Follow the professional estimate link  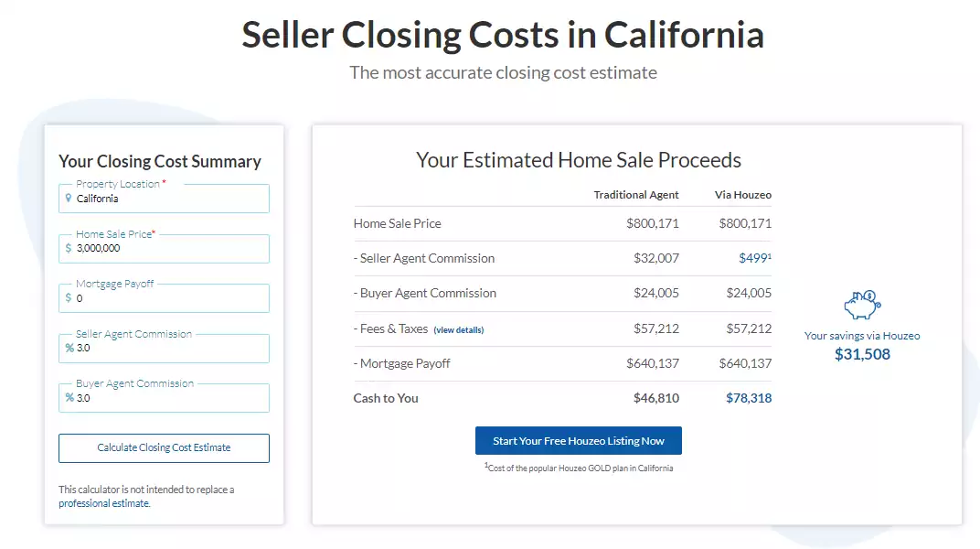[103, 503]
